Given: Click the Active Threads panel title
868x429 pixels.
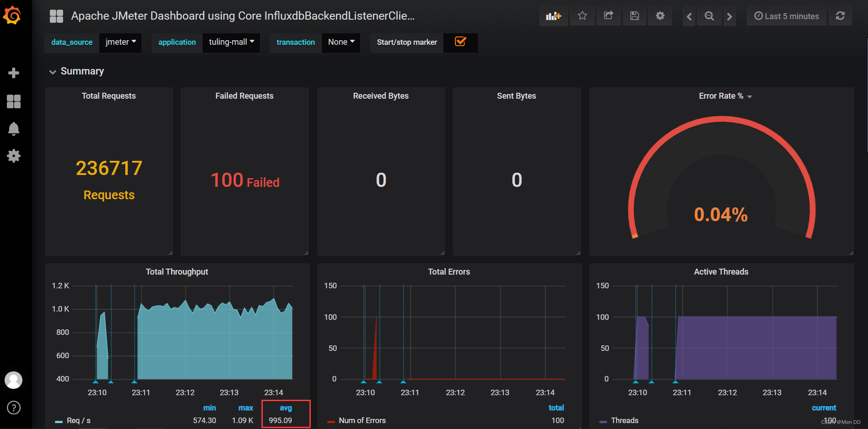Looking at the screenshot, I should coord(721,272).
